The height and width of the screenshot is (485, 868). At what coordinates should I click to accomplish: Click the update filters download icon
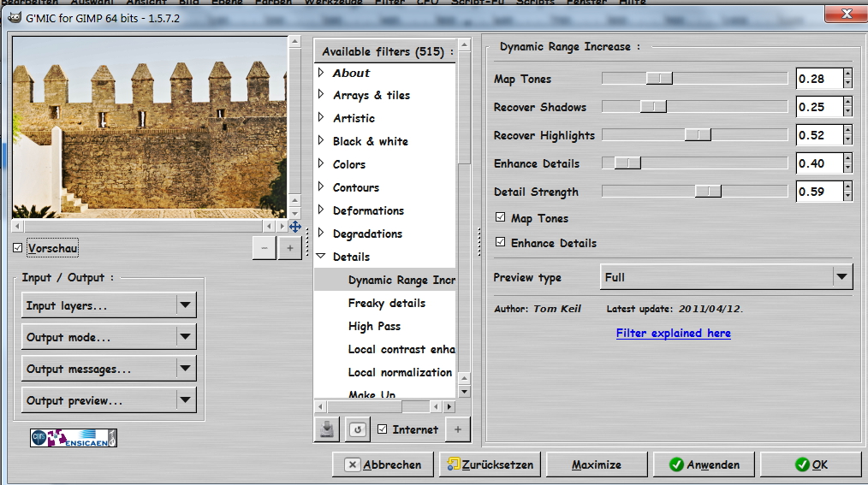326,429
